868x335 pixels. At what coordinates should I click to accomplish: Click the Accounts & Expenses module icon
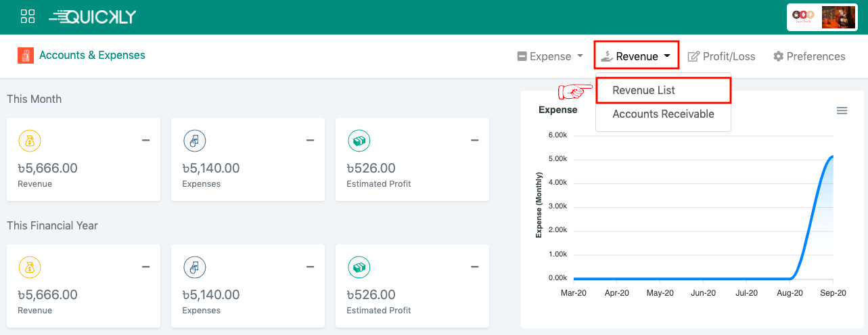[26, 55]
